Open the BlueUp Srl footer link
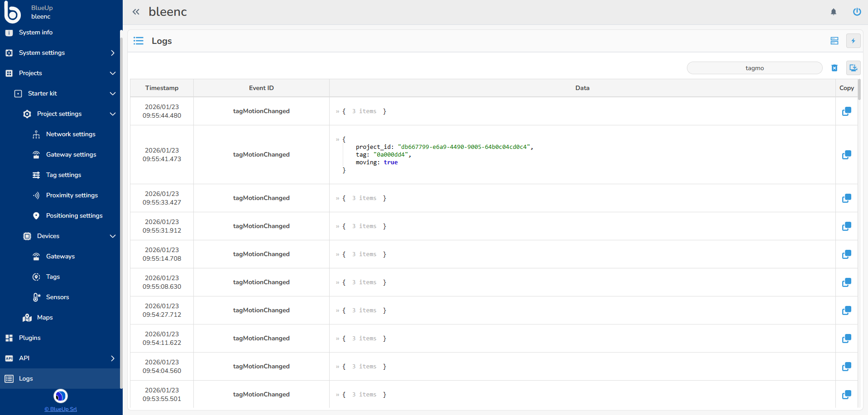The width and height of the screenshot is (868, 415). [61, 409]
